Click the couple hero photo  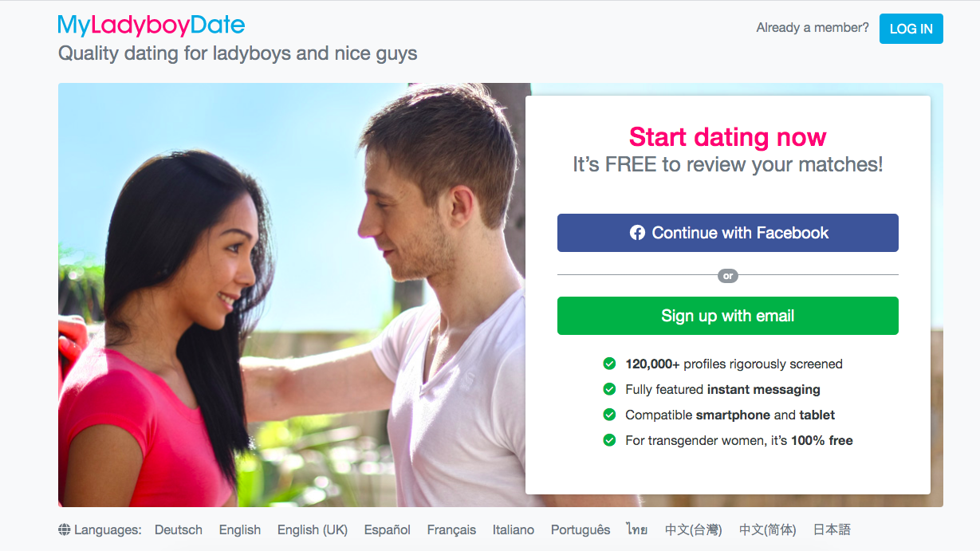(292, 295)
